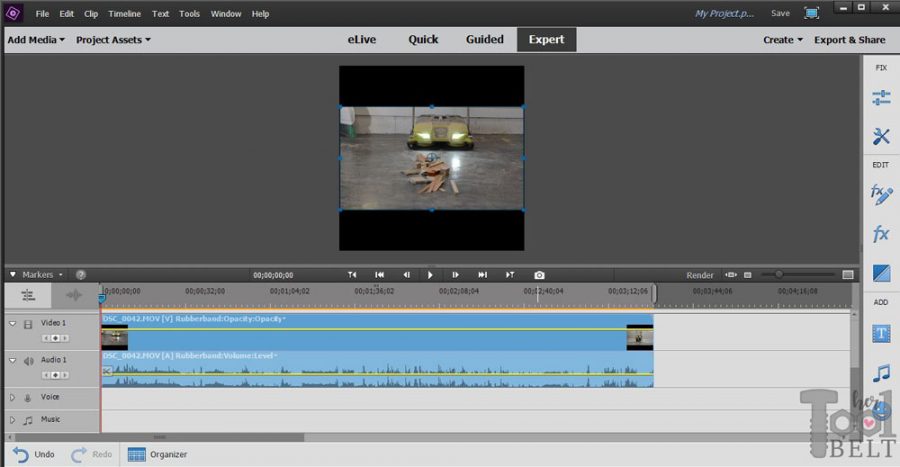The width and height of the screenshot is (900, 467).
Task: Open the Text menu
Action: pos(160,14)
